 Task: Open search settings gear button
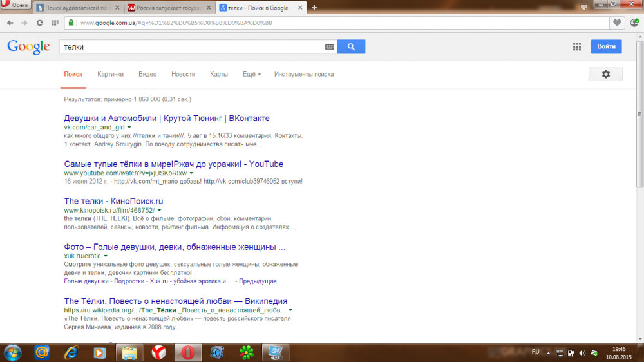[x=605, y=74]
